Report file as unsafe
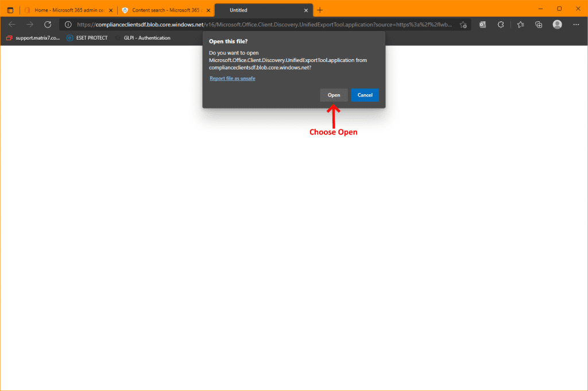This screenshot has width=588, height=391. 232,78
